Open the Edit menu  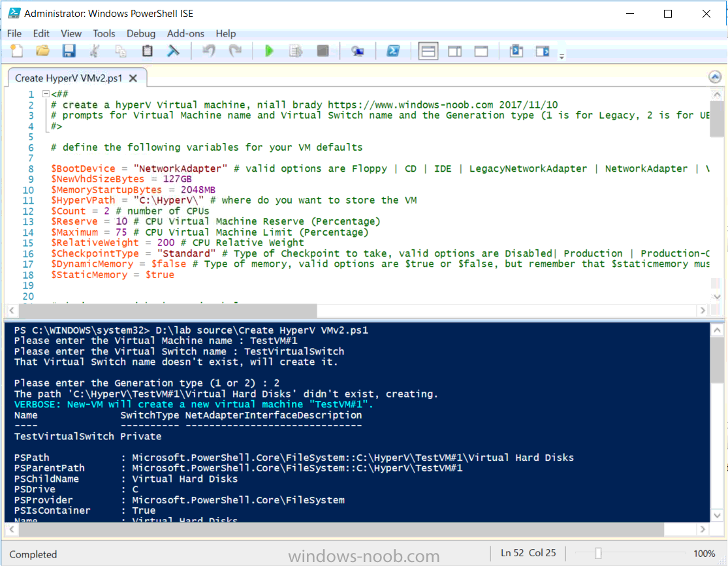click(41, 33)
